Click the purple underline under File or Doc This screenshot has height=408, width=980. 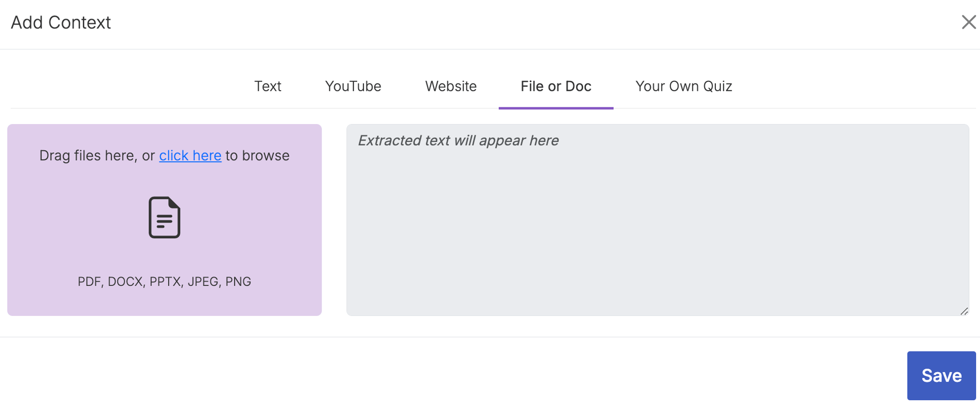[556, 108]
